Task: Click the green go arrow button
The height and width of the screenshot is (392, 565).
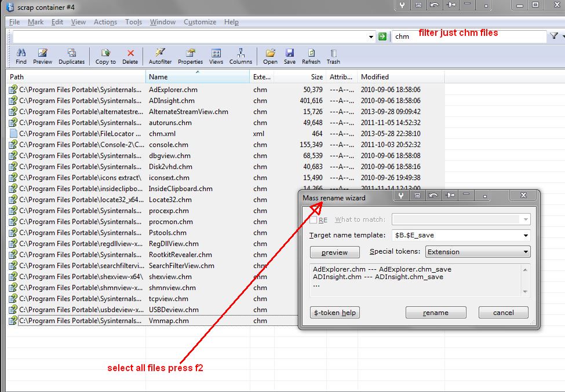Action: click(x=382, y=36)
